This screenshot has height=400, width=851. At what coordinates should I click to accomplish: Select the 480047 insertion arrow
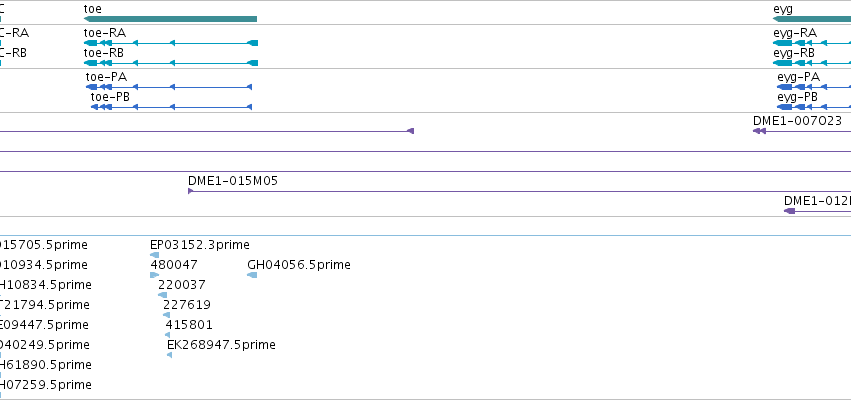(154, 275)
